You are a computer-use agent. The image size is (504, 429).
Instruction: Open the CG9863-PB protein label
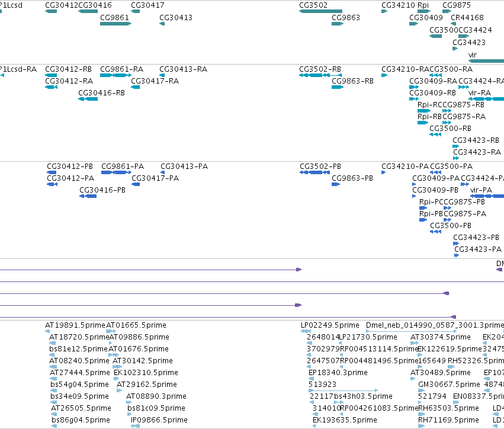tap(352, 178)
